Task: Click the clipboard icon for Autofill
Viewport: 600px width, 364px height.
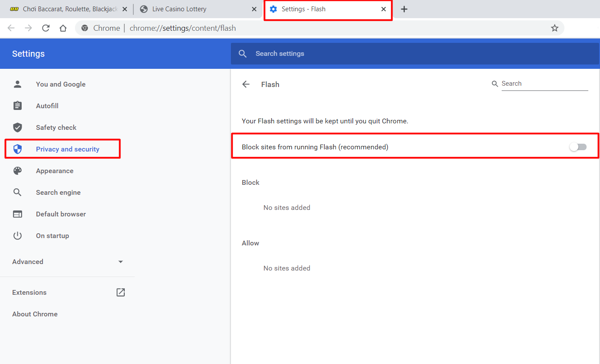Action: [17, 106]
